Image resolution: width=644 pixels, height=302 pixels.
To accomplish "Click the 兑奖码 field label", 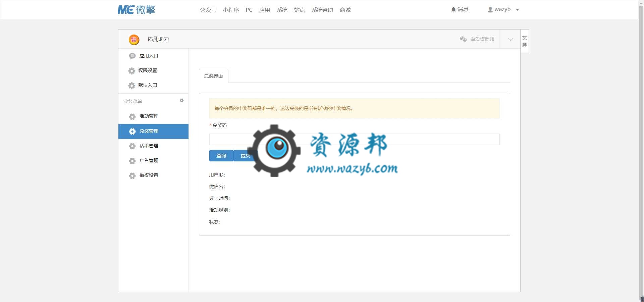I will (219, 125).
